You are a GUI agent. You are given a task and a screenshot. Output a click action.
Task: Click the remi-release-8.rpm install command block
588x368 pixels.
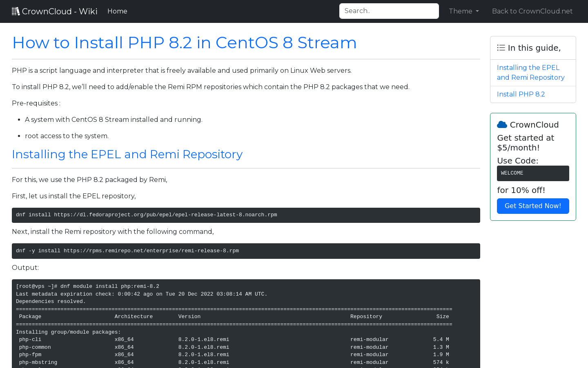click(246, 251)
